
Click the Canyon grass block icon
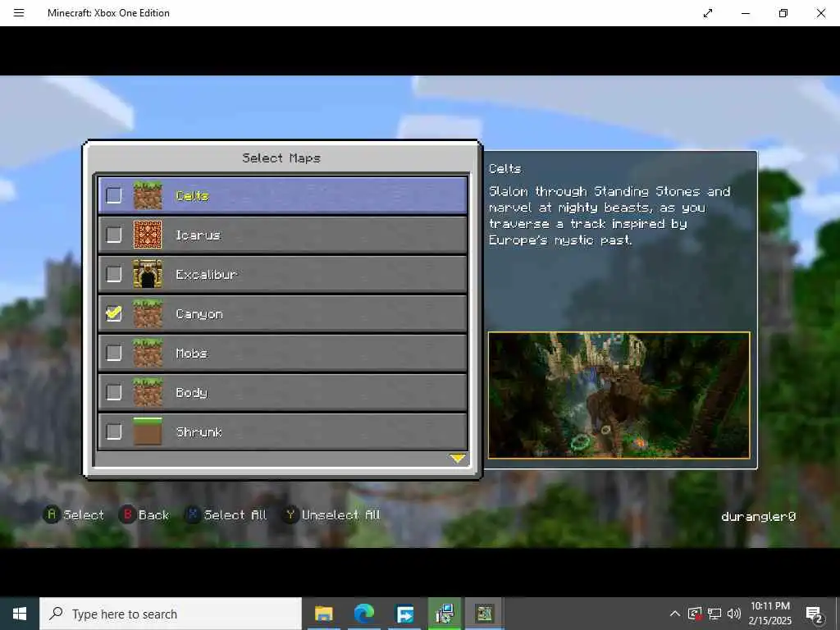(x=148, y=313)
